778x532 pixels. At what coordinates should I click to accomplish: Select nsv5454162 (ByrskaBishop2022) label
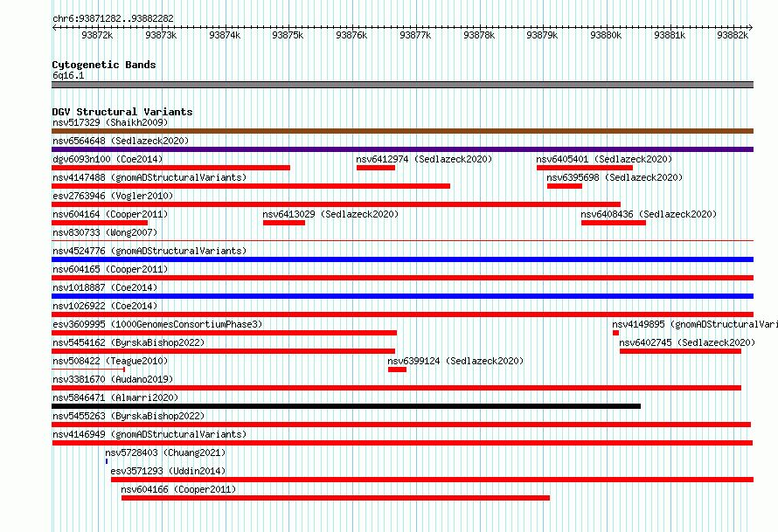coord(129,342)
